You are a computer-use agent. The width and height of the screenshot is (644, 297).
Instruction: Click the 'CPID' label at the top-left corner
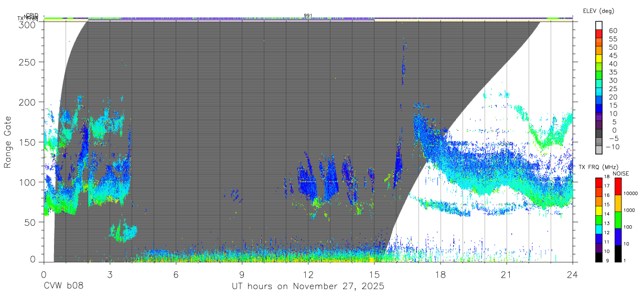click(x=32, y=15)
